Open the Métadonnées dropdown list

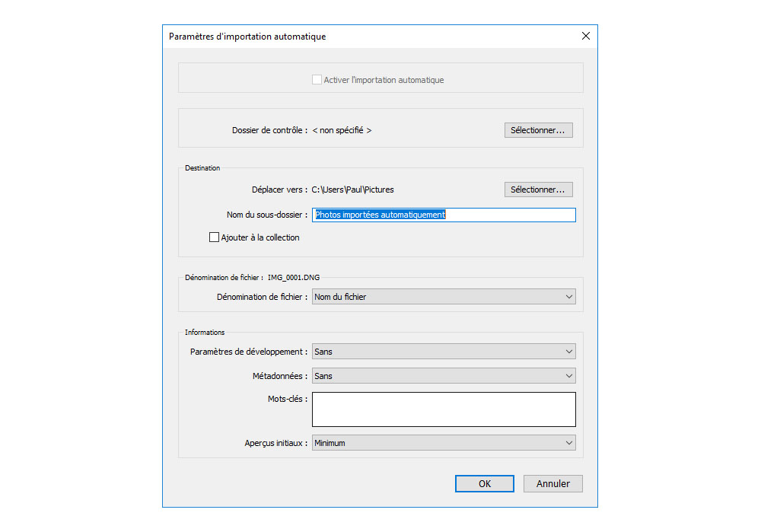tap(444, 376)
